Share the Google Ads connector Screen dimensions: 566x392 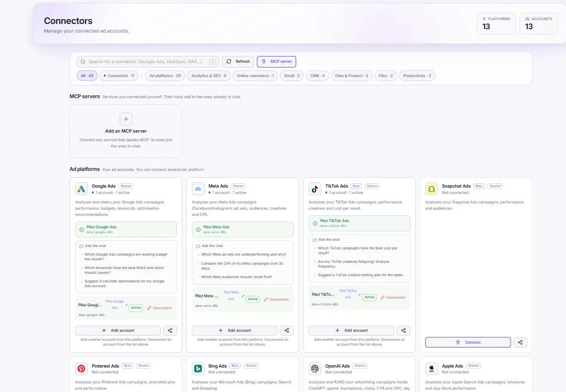[170, 330]
